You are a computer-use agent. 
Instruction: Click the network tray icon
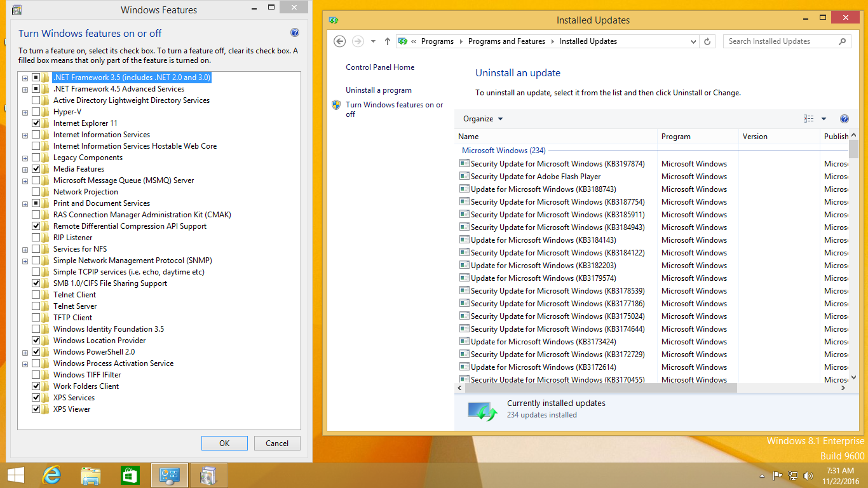pyautogui.click(x=793, y=475)
